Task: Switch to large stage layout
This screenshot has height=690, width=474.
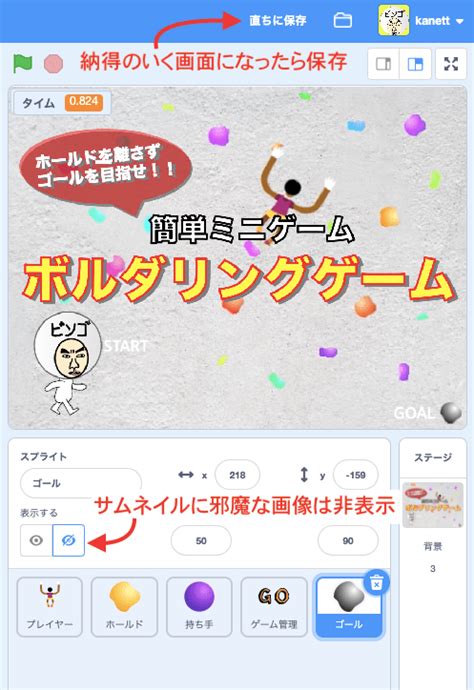Action: click(x=415, y=64)
